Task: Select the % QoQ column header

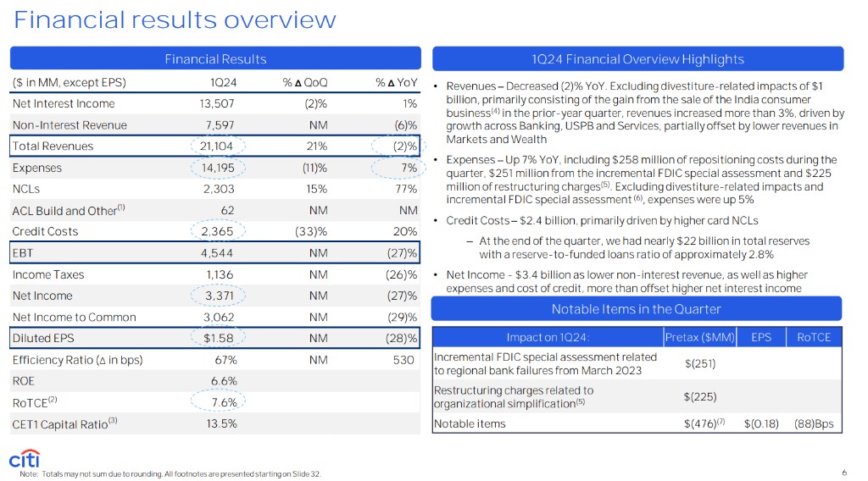Action: 305,82
